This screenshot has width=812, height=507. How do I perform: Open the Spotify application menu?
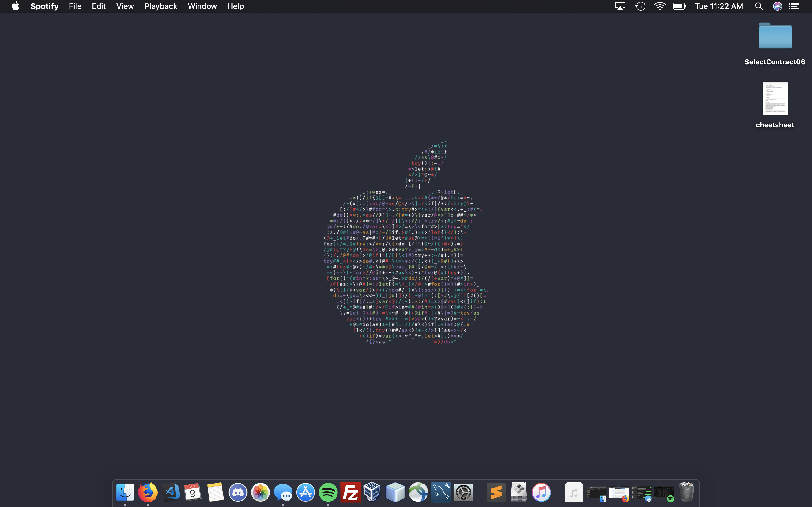click(x=44, y=6)
